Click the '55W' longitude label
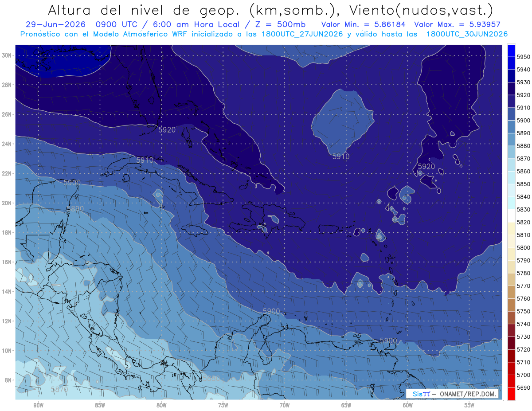532x411 pixels. 469,405
